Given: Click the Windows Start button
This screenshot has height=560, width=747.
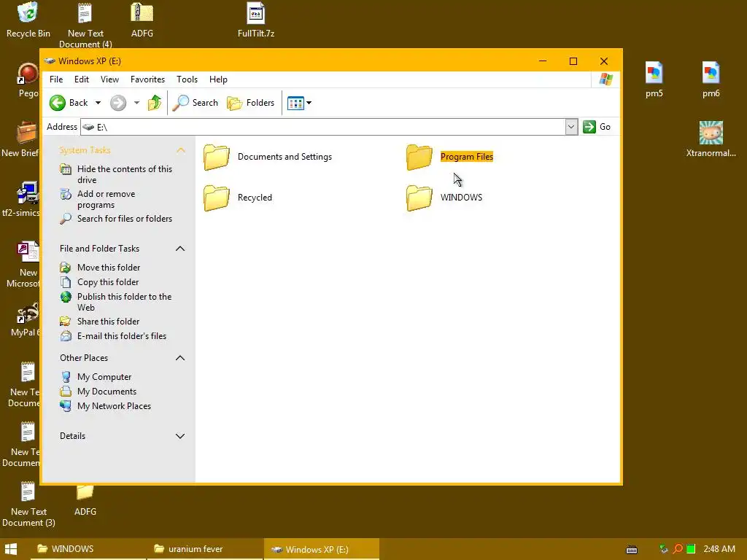Looking at the screenshot, I should [x=11, y=549].
